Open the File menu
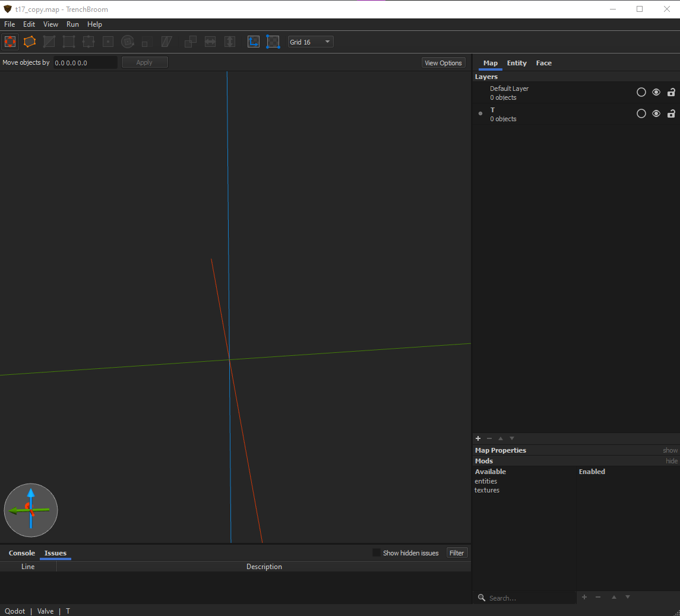This screenshot has width=680, height=616. (10, 24)
